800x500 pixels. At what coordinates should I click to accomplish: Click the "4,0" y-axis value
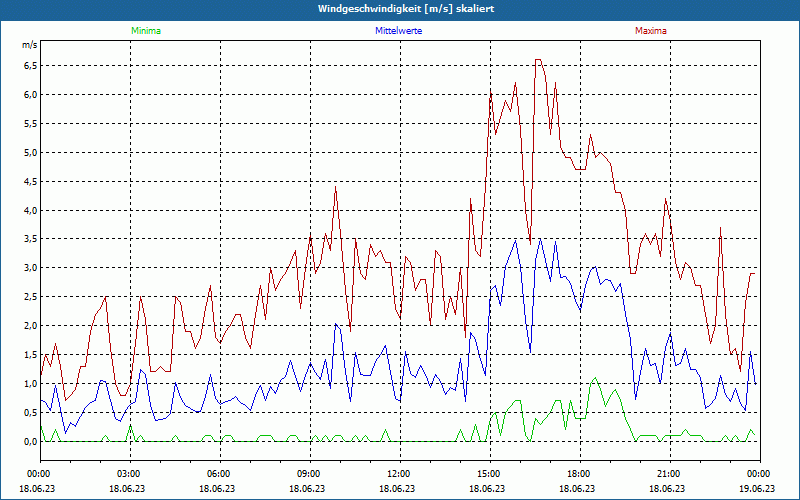pyautogui.click(x=31, y=210)
